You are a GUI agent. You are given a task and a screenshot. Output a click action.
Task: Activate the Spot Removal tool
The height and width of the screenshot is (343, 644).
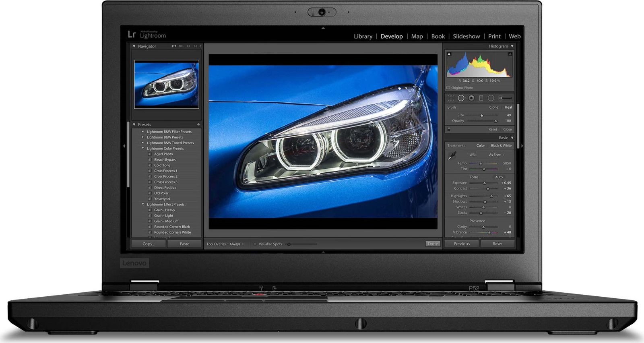point(461,98)
